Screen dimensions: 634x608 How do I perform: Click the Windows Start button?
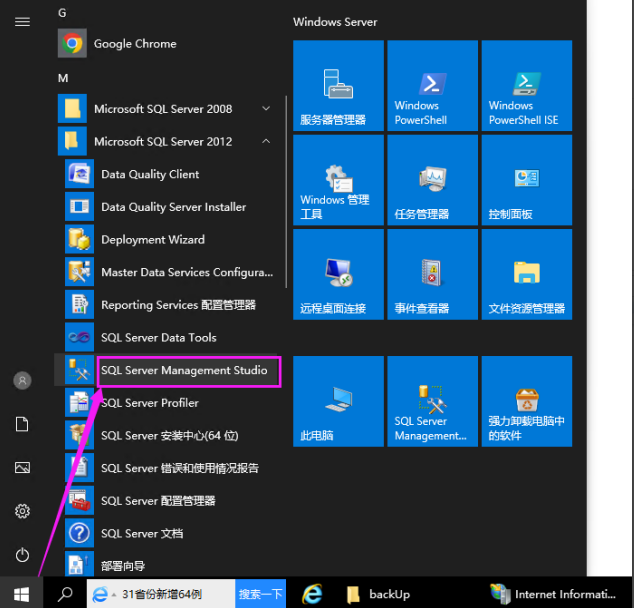pyautogui.click(x=22, y=594)
